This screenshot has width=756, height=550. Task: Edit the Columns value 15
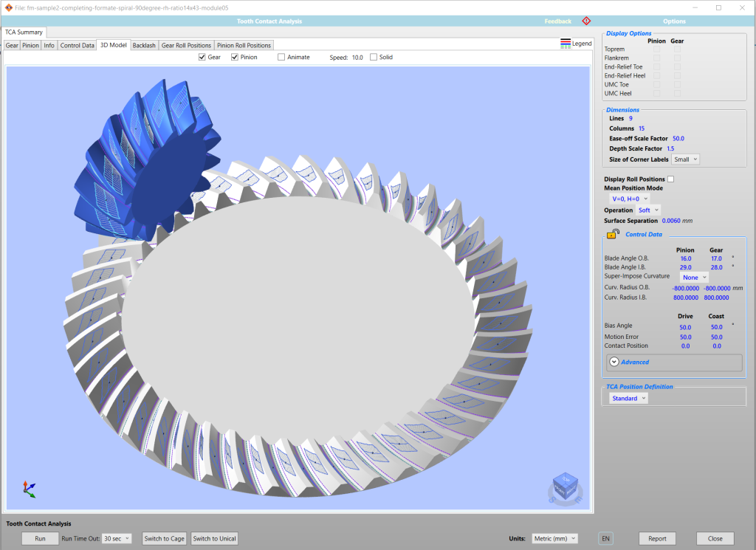click(x=642, y=128)
